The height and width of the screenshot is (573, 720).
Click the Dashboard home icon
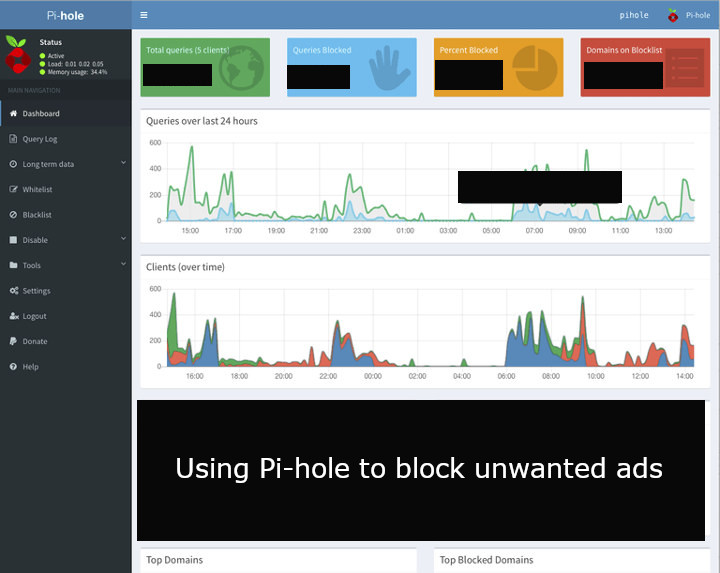(x=13, y=113)
